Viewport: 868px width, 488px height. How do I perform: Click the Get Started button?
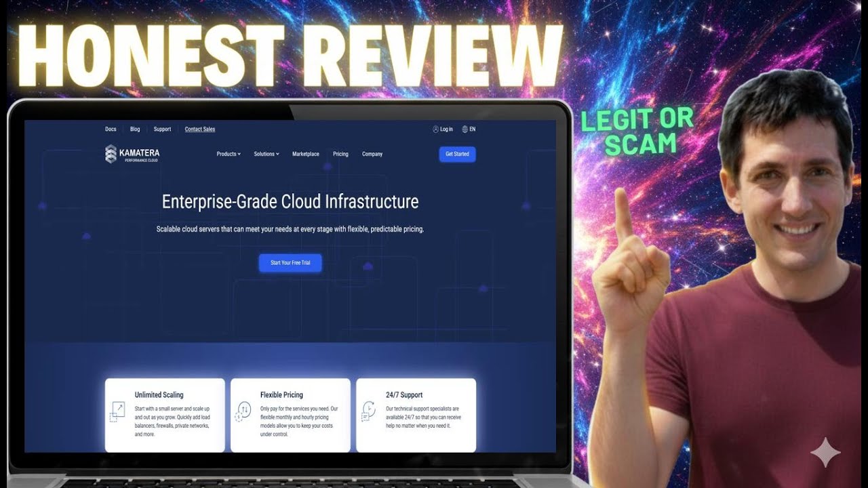[457, 154]
